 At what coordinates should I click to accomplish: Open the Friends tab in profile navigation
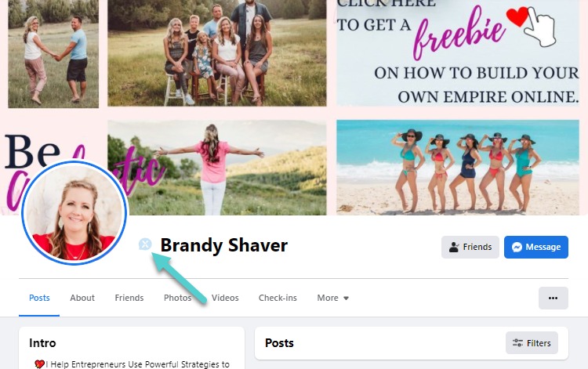tap(129, 298)
